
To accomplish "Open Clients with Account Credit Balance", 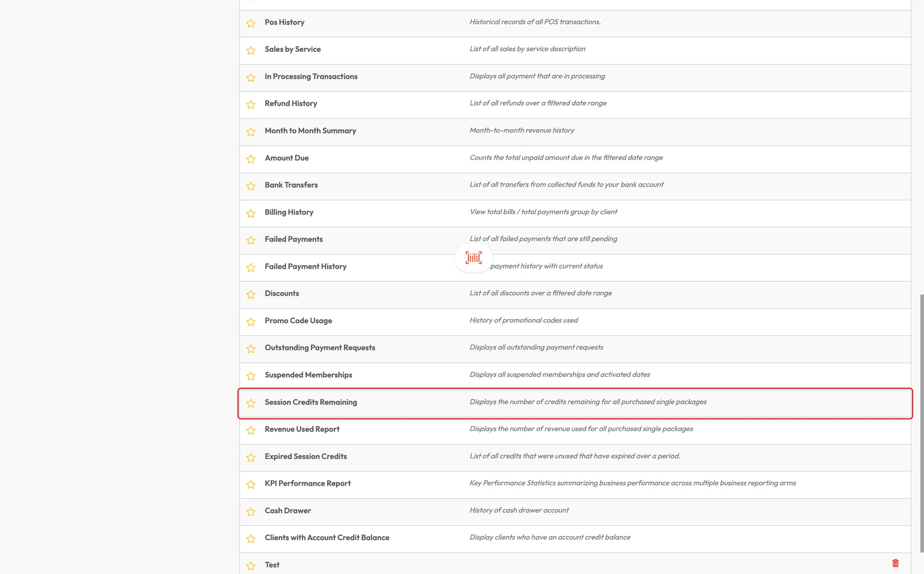I will (x=327, y=537).
